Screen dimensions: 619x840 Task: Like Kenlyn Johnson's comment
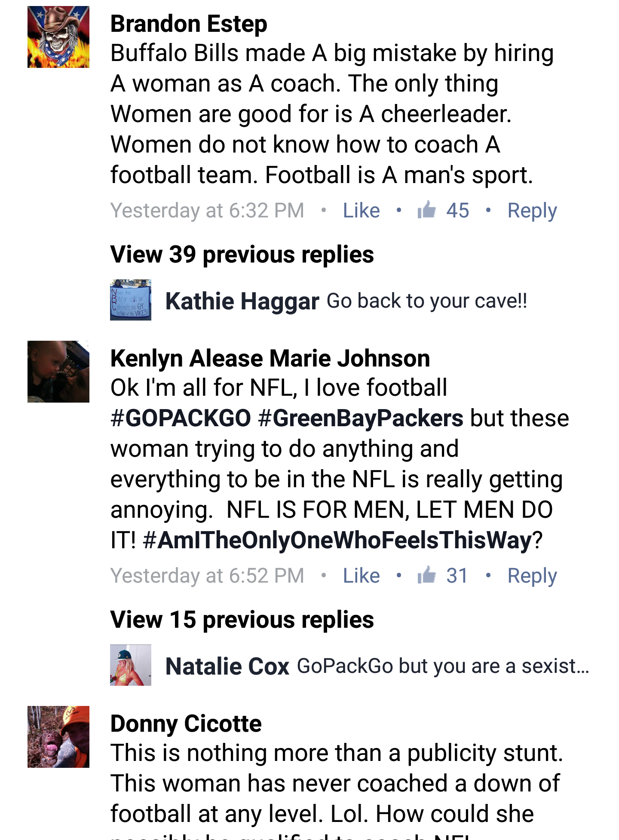pos(361,576)
